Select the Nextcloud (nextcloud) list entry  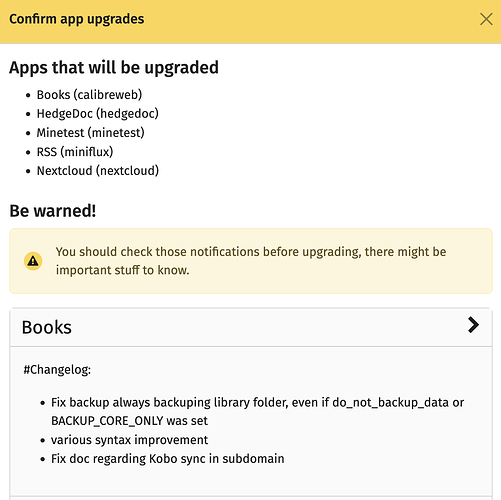98,171
